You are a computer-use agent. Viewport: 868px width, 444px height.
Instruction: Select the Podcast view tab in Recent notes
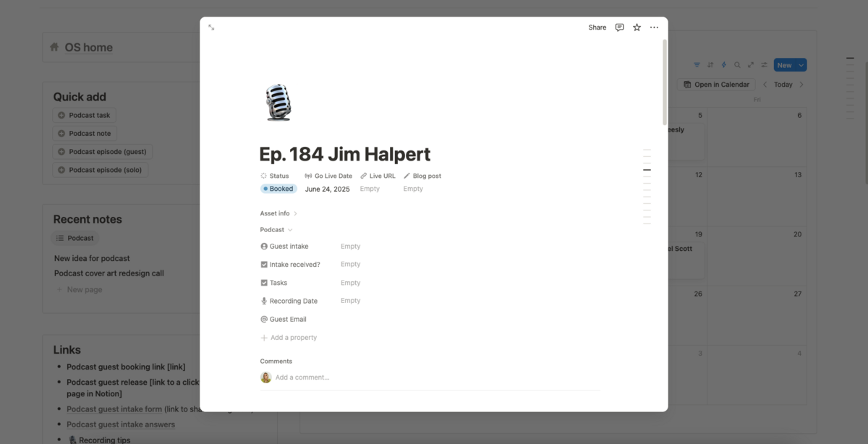(x=75, y=238)
